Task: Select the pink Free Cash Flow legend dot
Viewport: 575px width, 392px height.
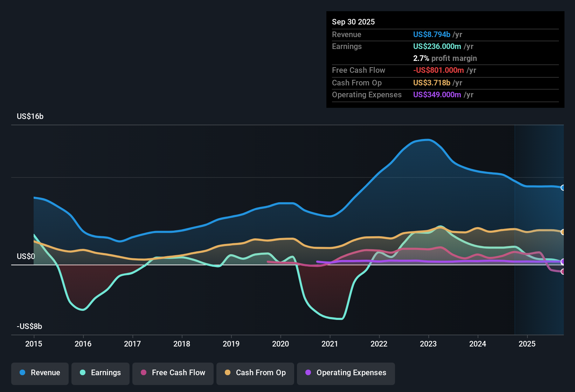Action: click(x=143, y=373)
